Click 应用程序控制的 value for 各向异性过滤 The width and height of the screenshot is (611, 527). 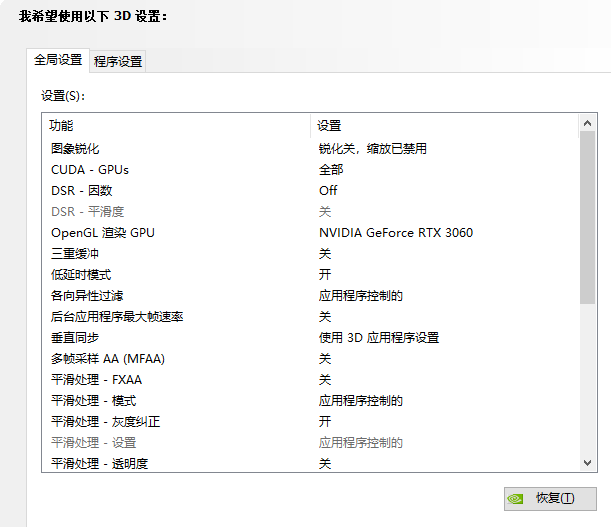pyautogui.click(x=360, y=296)
